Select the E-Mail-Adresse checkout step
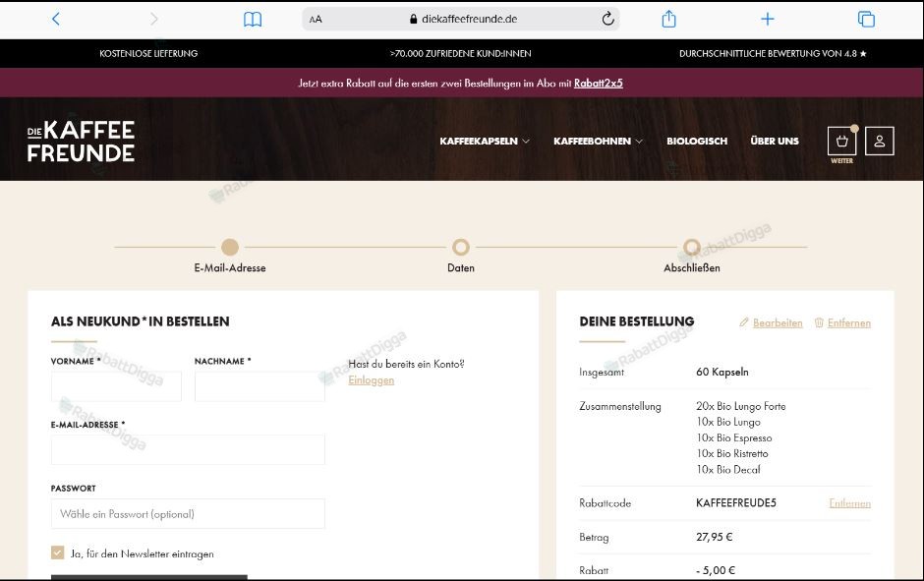 pyautogui.click(x=230, y=247)
